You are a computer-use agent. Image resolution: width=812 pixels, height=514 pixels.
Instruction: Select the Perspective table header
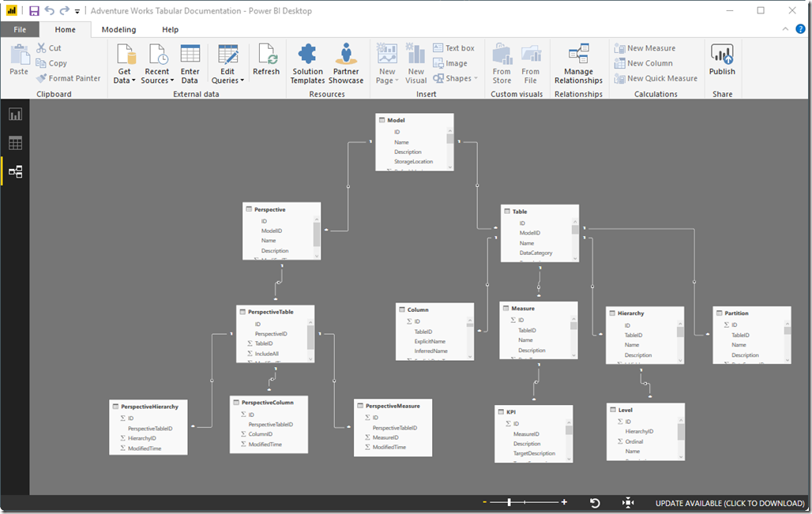coord(281,210)
